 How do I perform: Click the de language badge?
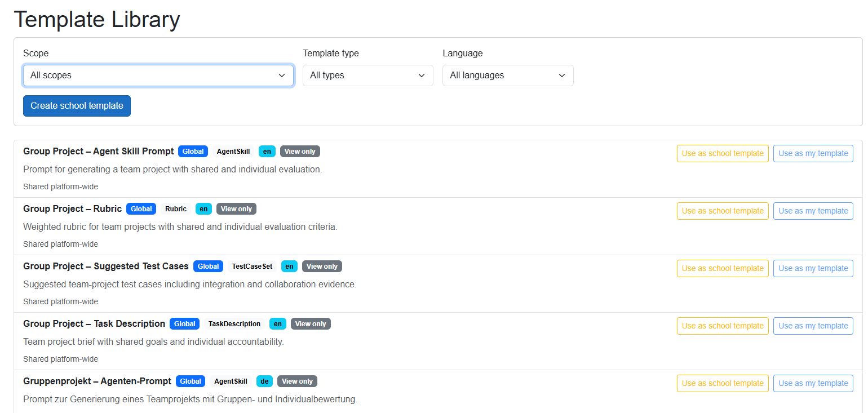coord(264,381)
